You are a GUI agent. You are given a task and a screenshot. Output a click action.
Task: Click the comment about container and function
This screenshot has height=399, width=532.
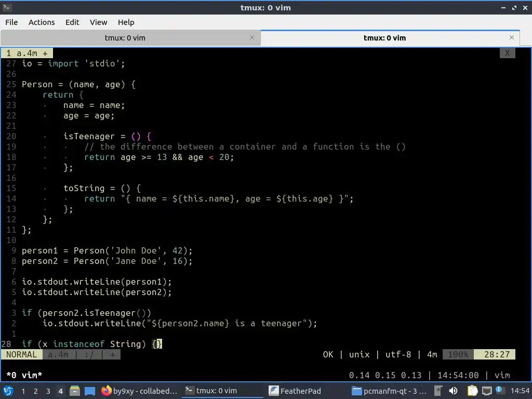pos(245,147)
